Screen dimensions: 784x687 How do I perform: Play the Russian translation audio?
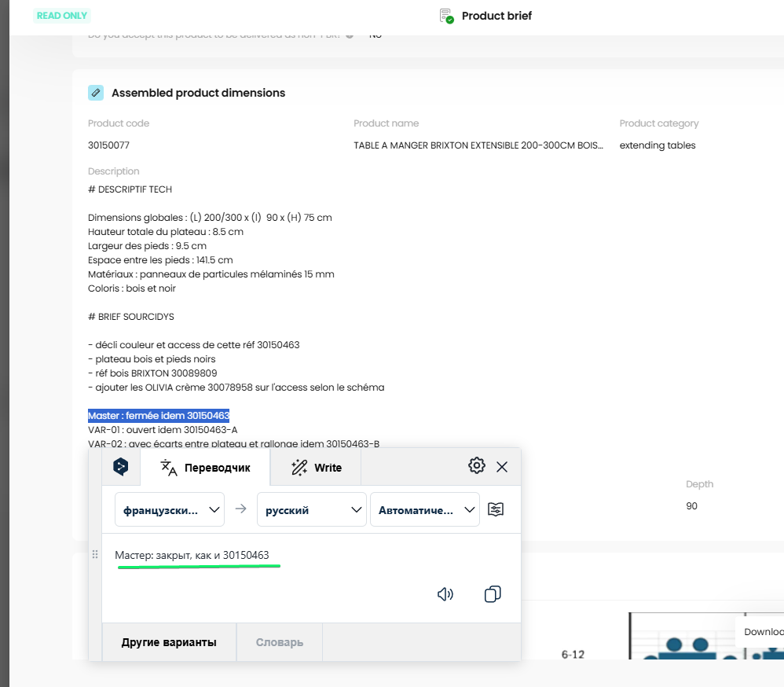[445, 594]
